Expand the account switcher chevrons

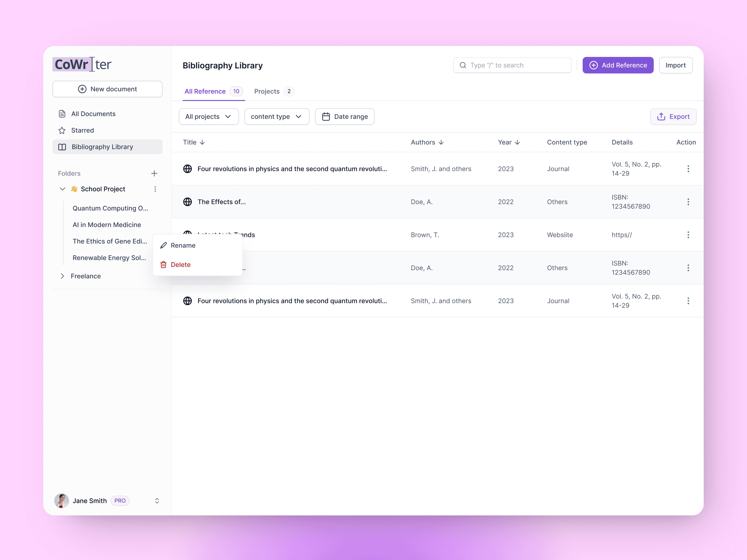[157, 501]
